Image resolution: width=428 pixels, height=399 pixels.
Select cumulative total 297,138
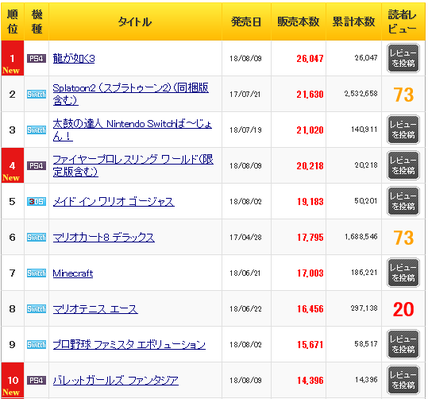point(364,308)
